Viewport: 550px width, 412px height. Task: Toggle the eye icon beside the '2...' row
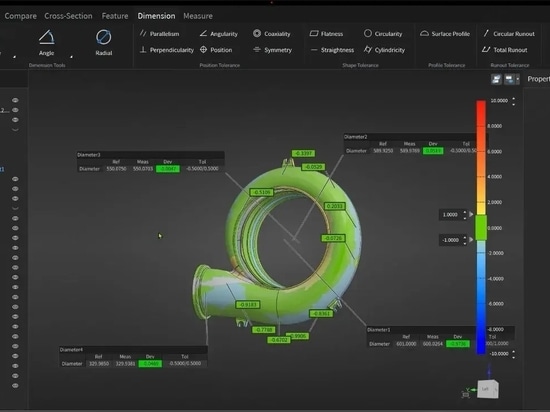click(x=15, y=110)
